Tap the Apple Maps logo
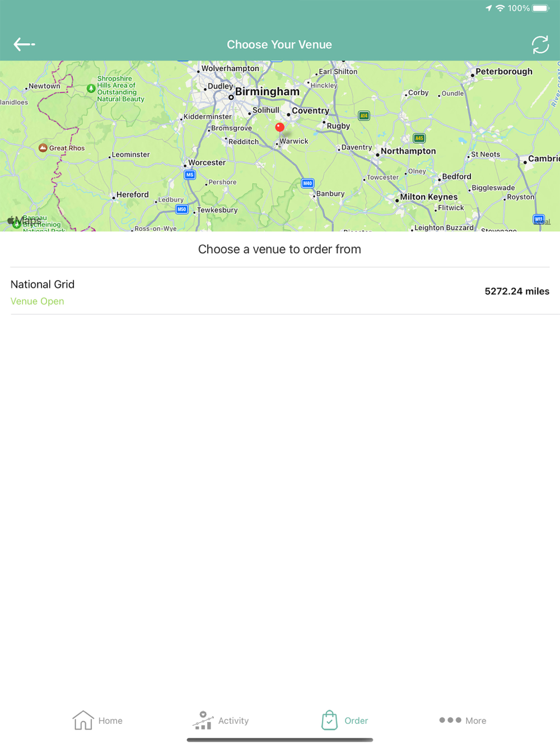The width and height of the screenshot is (560, 747). point(24,221)
